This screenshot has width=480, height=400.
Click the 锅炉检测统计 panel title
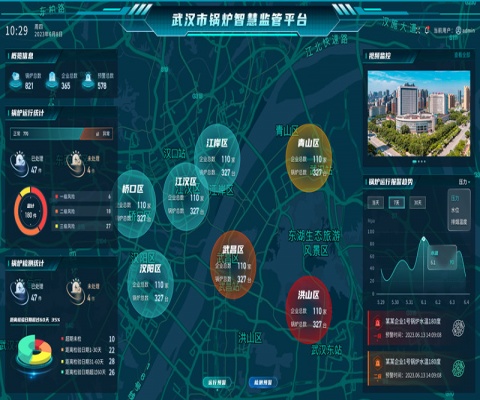27,263
